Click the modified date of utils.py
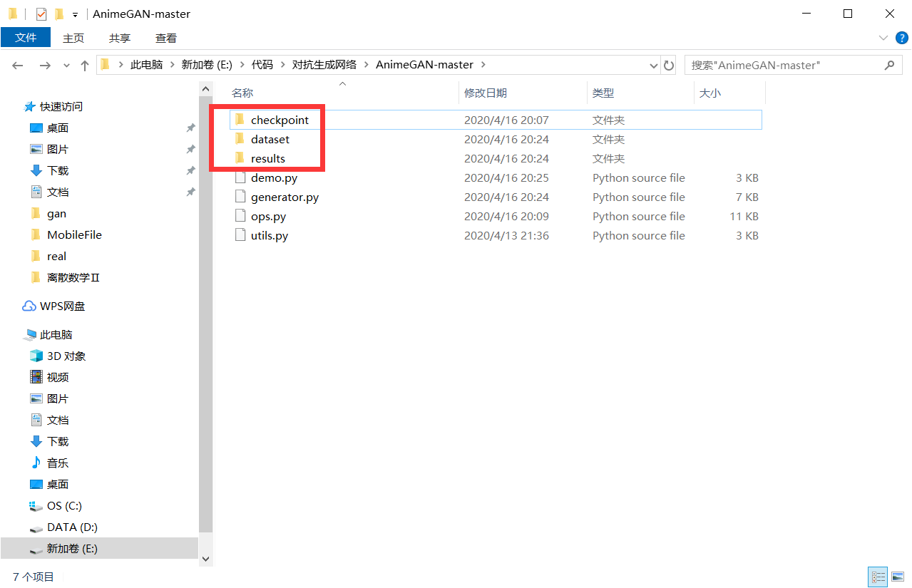The width and height of the screenshot is (912, 588). pyautogui.click(x=506, y=235)
